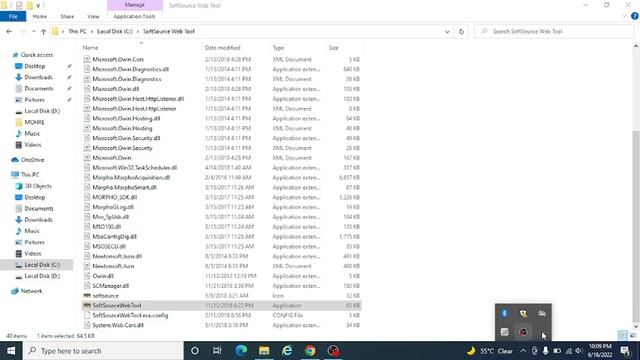This screenshot has height=360, width=640.
Task: Click the microphone tray icon
Action: pos(545,351)
